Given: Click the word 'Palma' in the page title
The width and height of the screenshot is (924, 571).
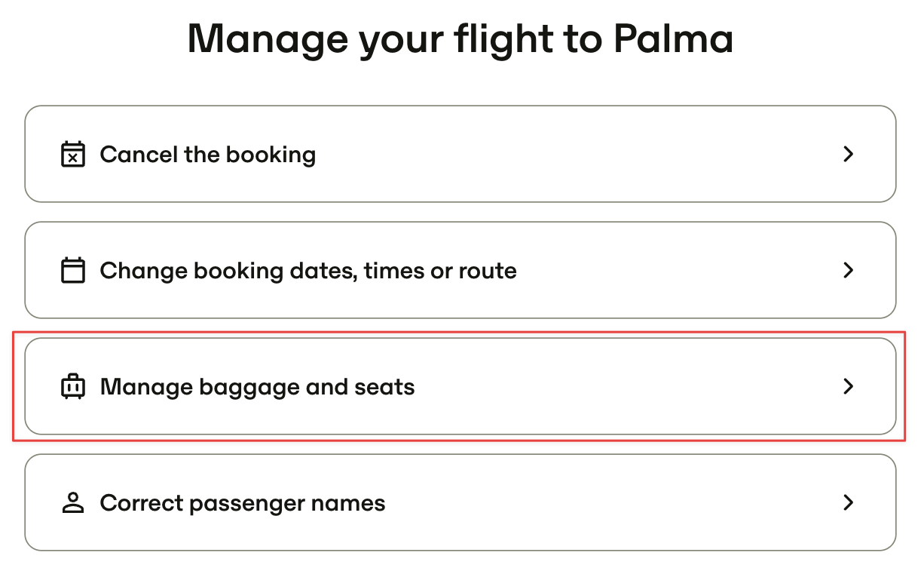Looking at the screenshot, I should tap(674, 39).
